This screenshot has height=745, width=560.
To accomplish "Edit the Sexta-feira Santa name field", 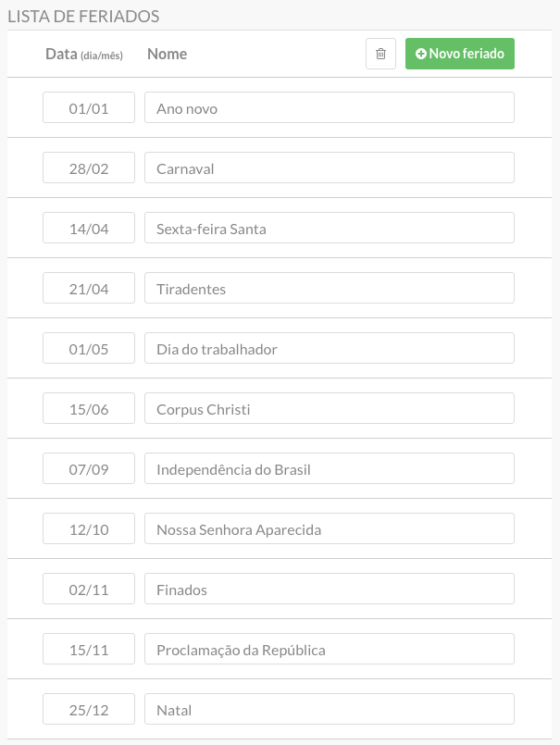I will pyautogui.click(x=329, y=228).
